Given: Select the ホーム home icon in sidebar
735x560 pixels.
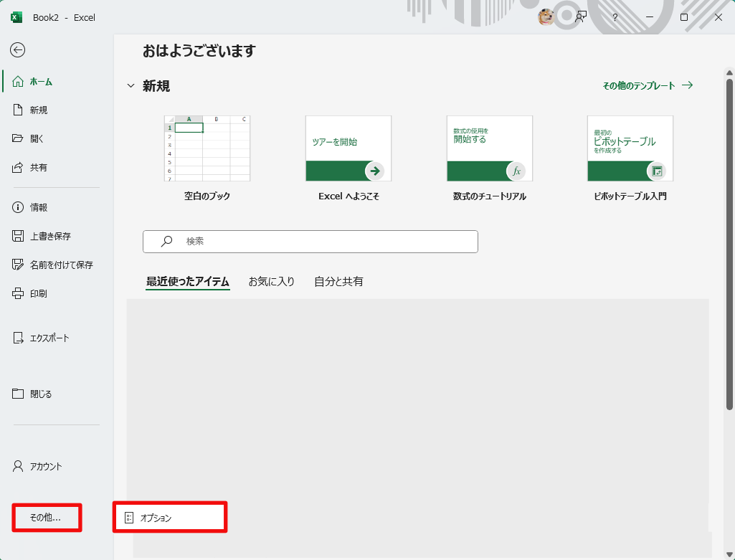Looking at the screenshot, I should click(19, 82).
